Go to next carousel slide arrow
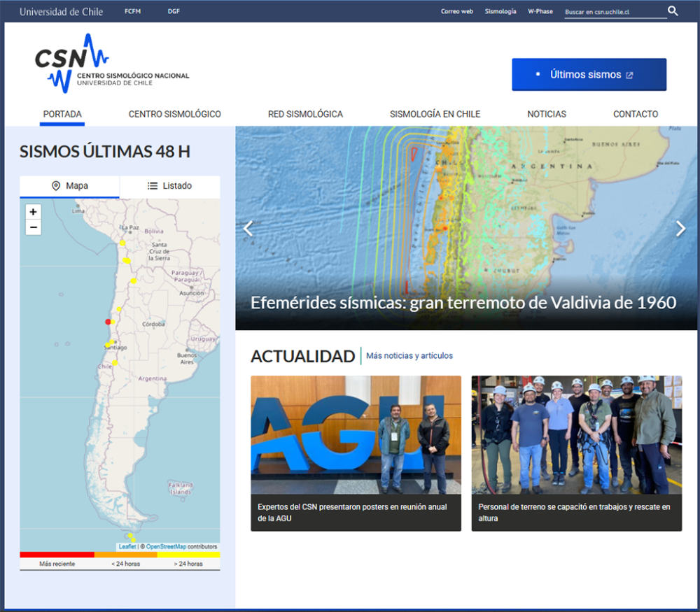 pos(680,229)
